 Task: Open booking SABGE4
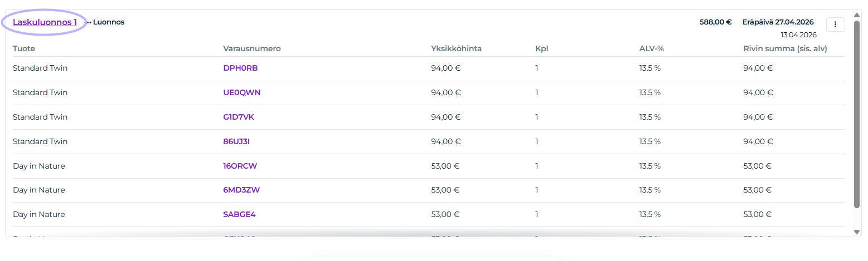(x=239, y=214)
